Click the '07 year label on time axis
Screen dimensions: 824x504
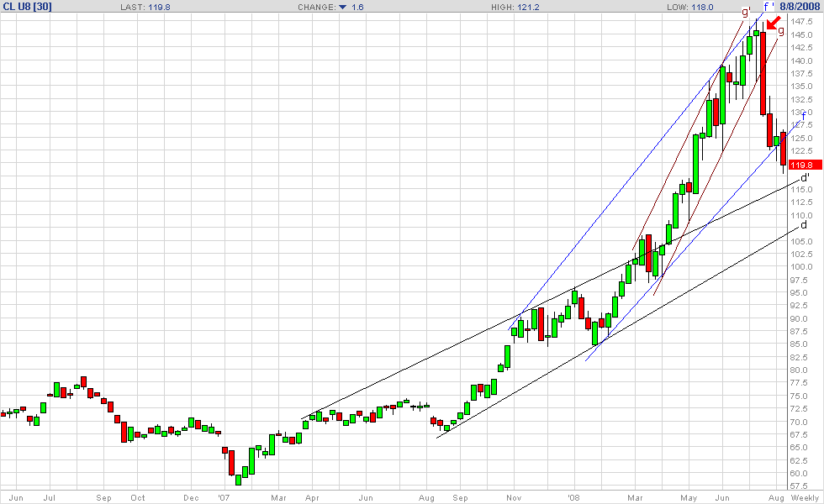tap(224, 497)
